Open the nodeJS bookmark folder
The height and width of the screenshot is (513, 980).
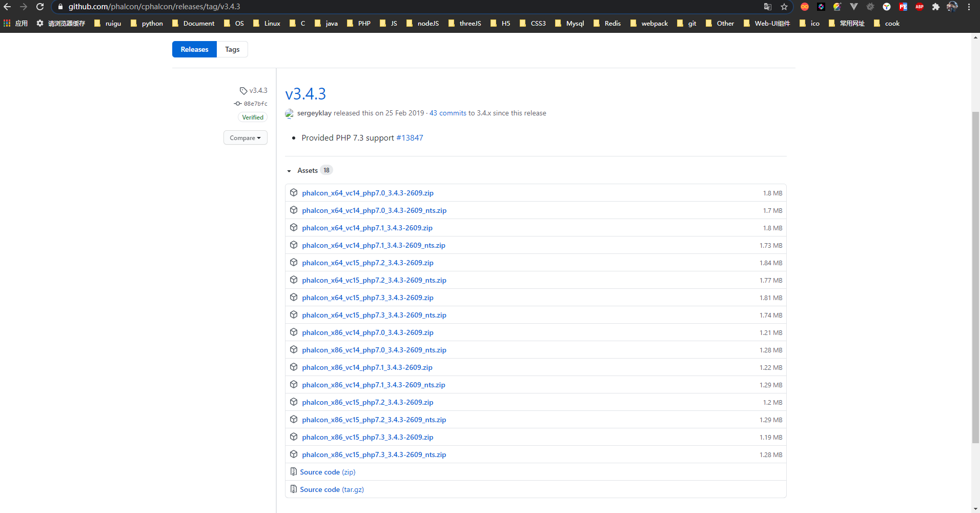423,23
